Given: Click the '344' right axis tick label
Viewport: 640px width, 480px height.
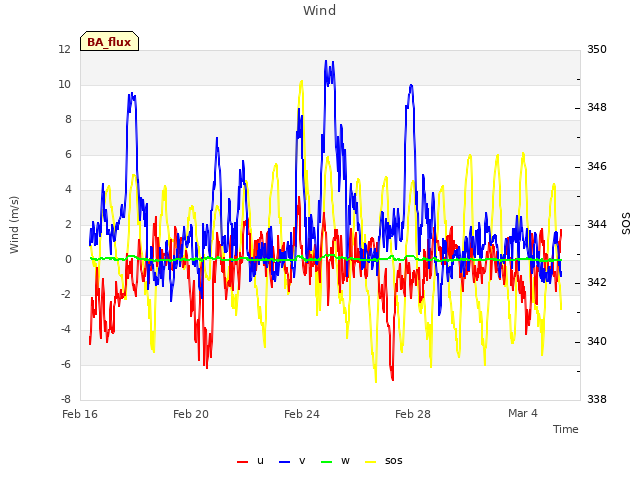Looking at the screenshot, I should pos(597,224).
